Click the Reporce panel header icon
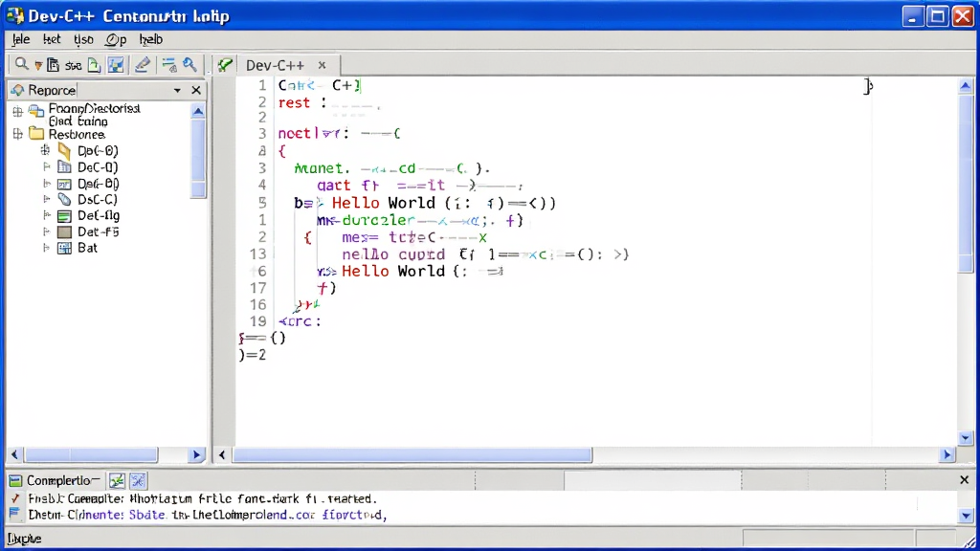This screenshot has height=551, width=980. [x=17, y=90]
